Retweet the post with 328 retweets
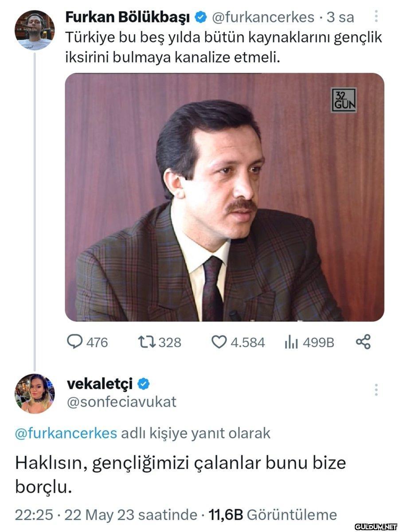The image size is (399, 532). (145, 342)
